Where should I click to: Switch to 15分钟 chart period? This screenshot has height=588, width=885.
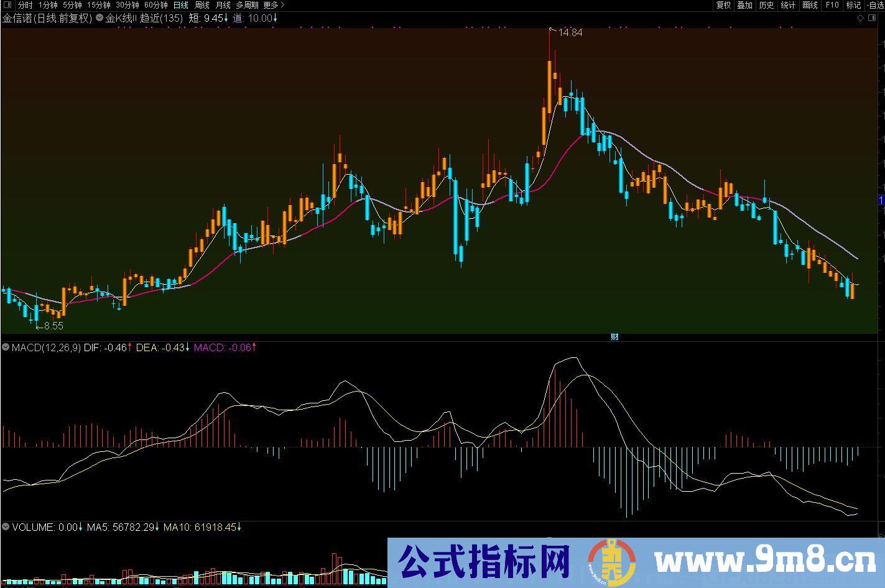99,5
